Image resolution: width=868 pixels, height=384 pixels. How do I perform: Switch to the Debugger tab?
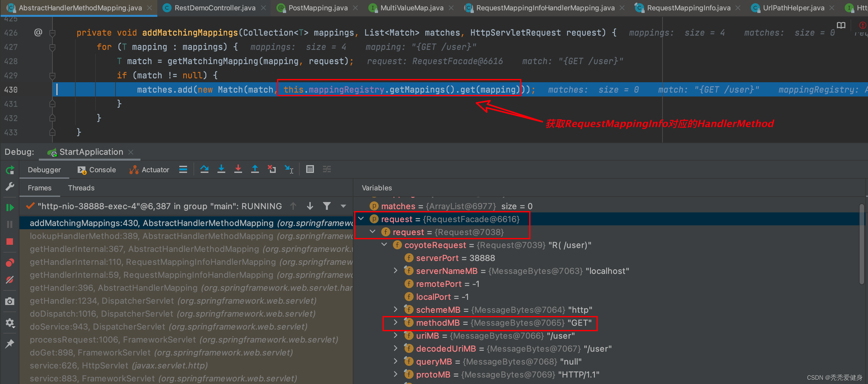point(44,170)
